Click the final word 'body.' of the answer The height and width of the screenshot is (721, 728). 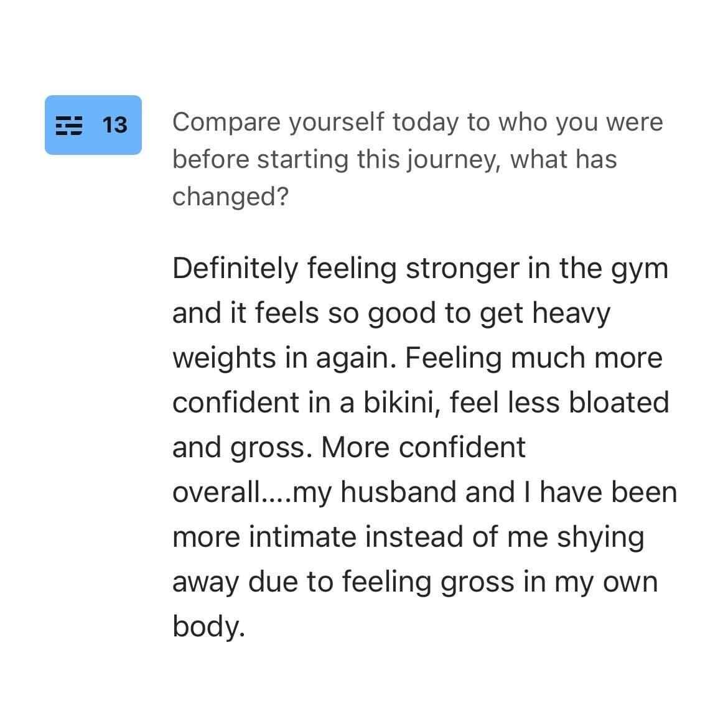208,626
